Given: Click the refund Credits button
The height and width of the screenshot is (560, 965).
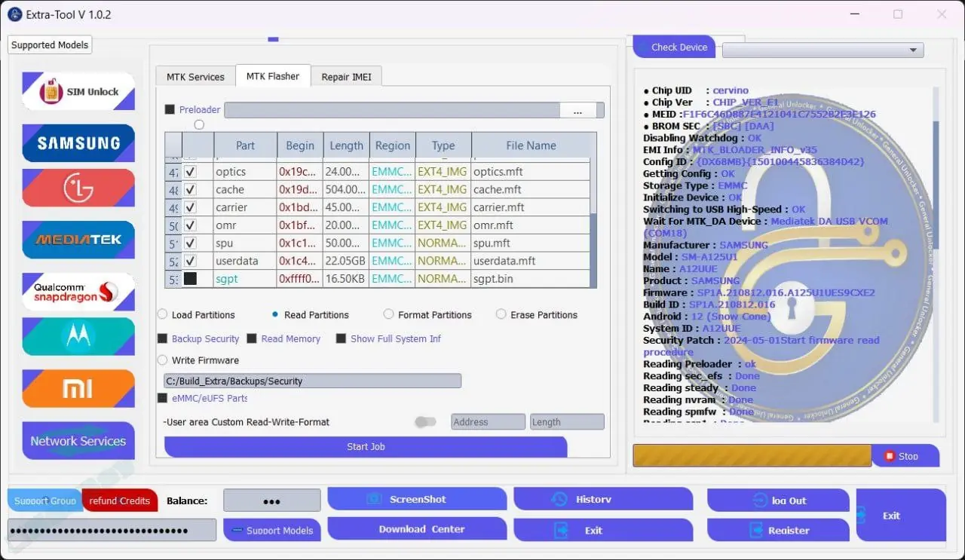Looking at the screenshot, I should (120, 500).
